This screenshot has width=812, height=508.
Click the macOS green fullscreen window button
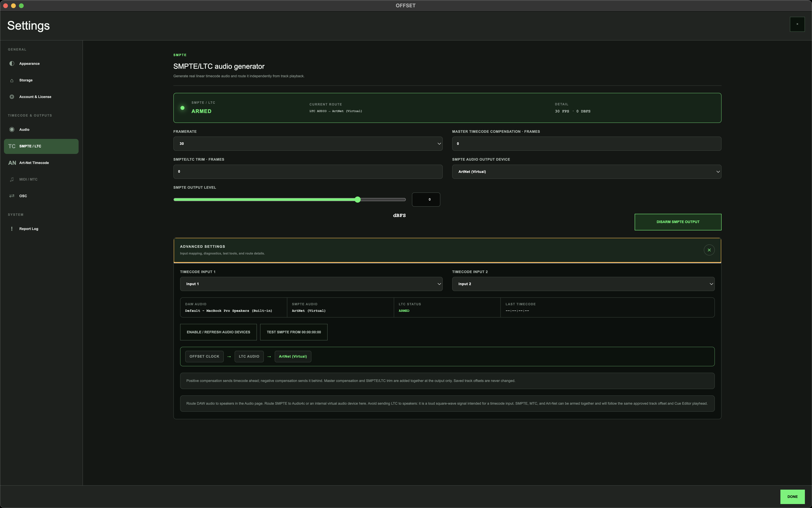(22, 6)
